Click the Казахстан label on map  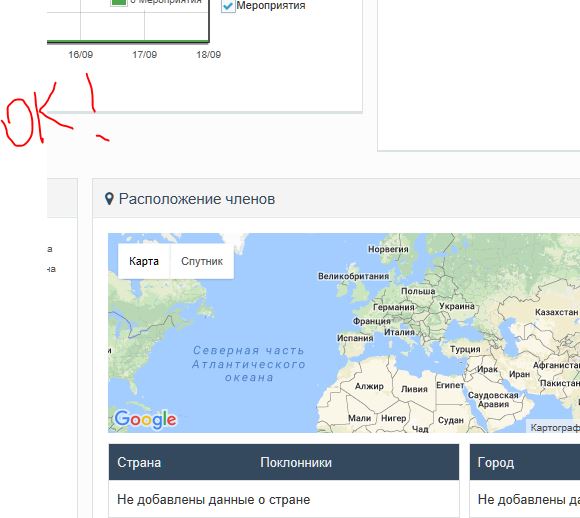coord(557,312)
